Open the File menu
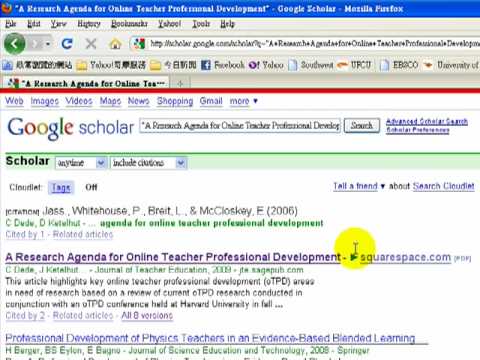The height and width of the screenshot is (360, 480). [x=11, y=24]
